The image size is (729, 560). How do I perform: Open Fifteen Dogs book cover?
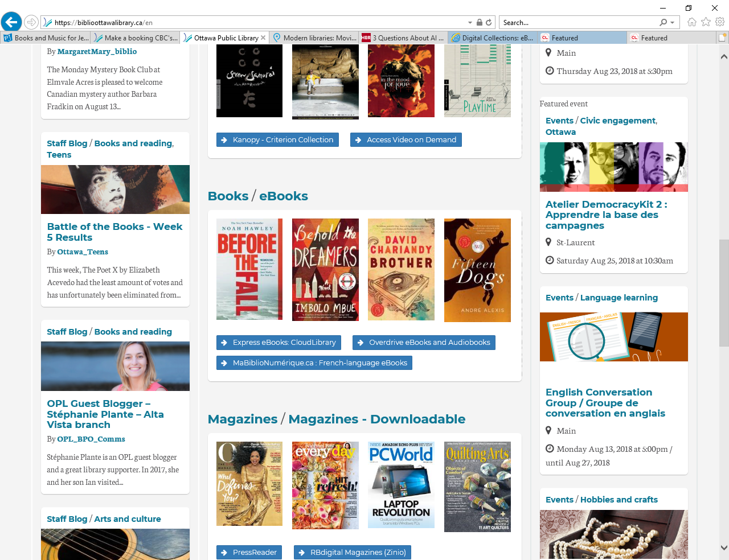[477, 270]
